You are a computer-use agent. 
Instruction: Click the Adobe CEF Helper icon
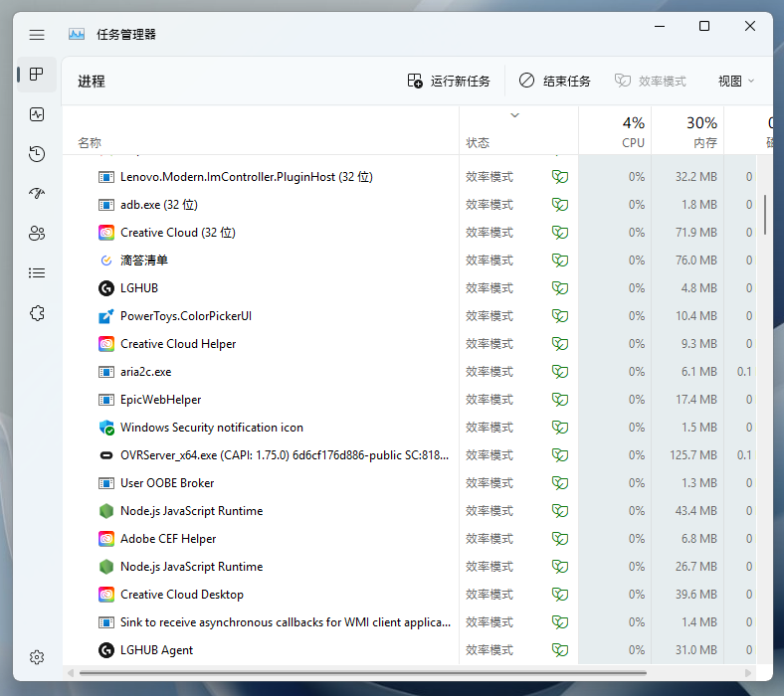point(106,539)
